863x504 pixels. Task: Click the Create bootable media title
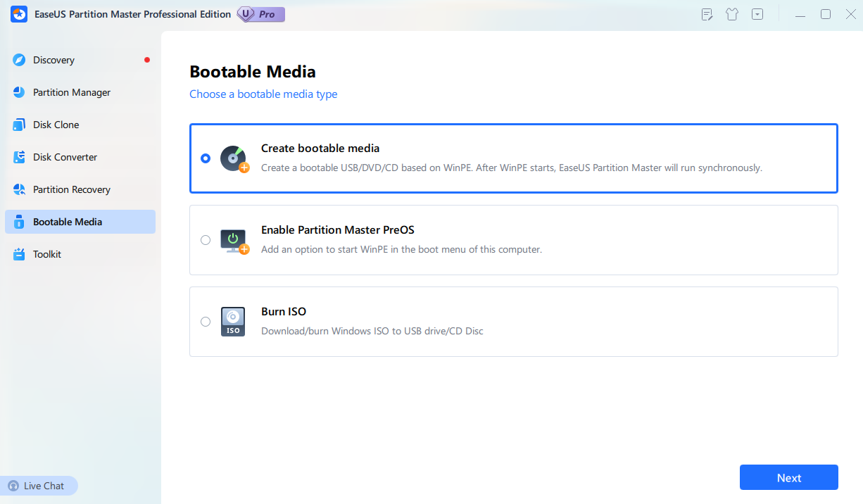point(320,149)
